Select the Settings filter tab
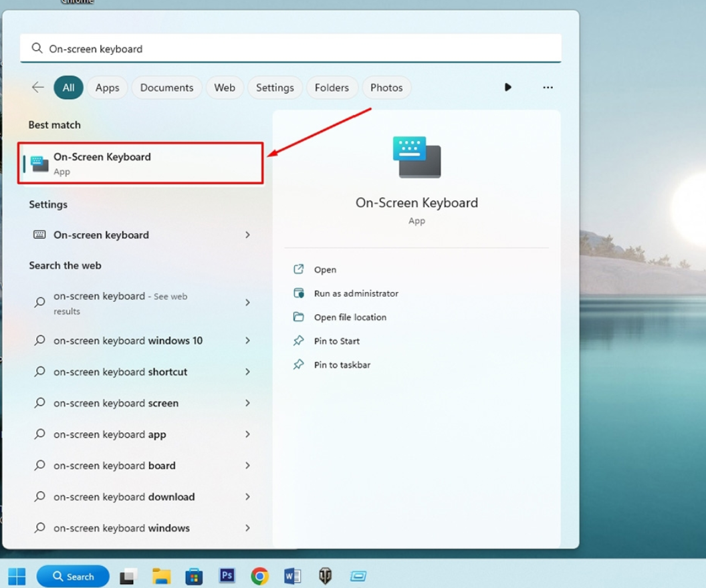 (275, 88)
